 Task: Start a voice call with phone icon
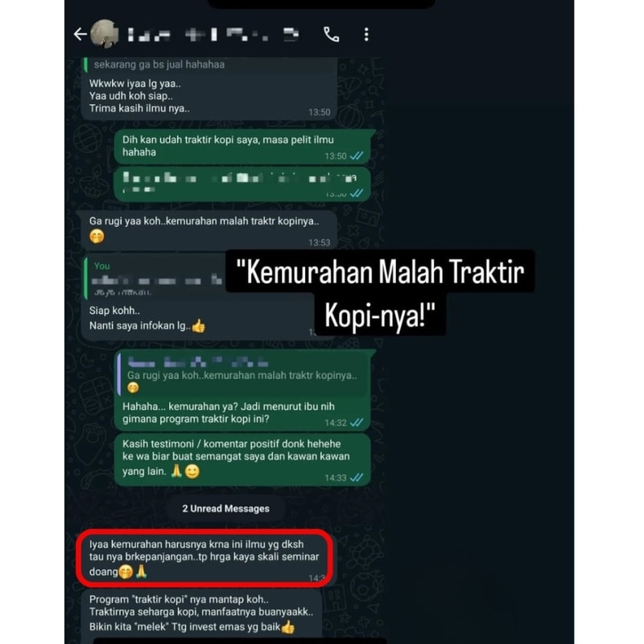coord(331,35)
